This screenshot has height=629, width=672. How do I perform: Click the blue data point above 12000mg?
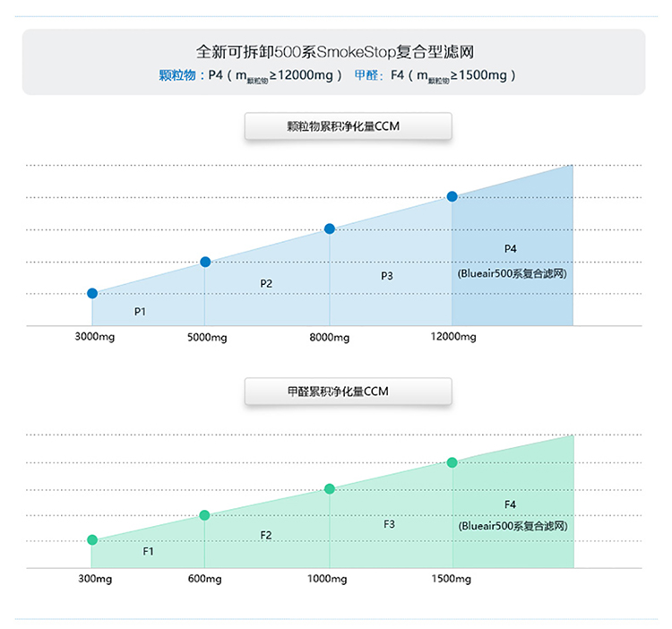452,196
